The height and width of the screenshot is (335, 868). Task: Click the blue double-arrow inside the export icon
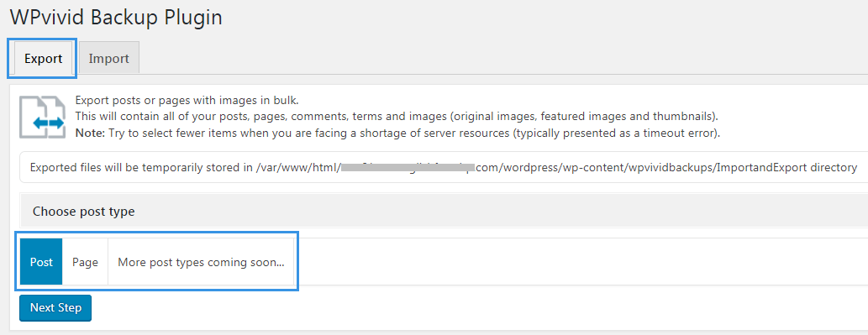point(48,123)
